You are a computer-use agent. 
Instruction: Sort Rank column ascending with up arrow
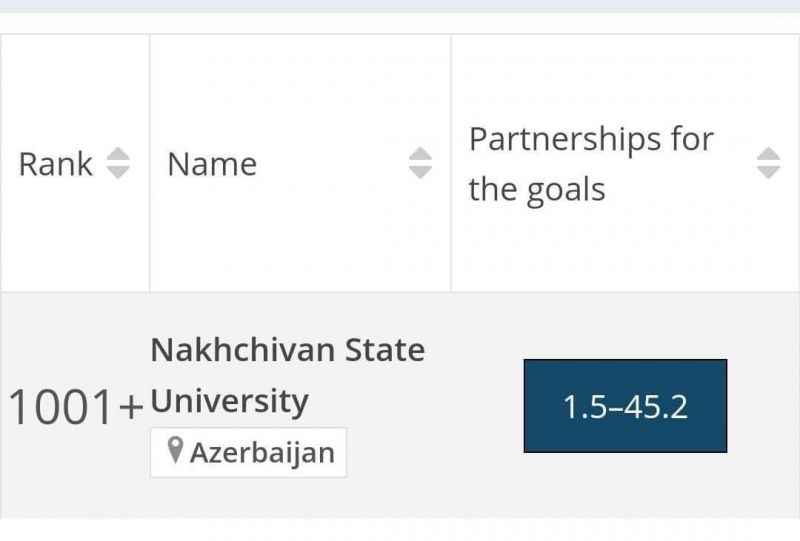click(118, 154)
